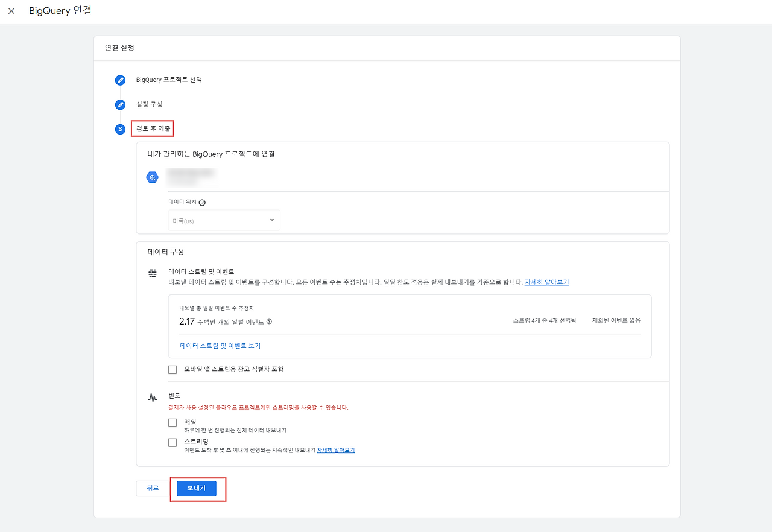Click the BigQuery project hexagon icon
This screenshot has height=532, width=772.
(x=153, y=177)
